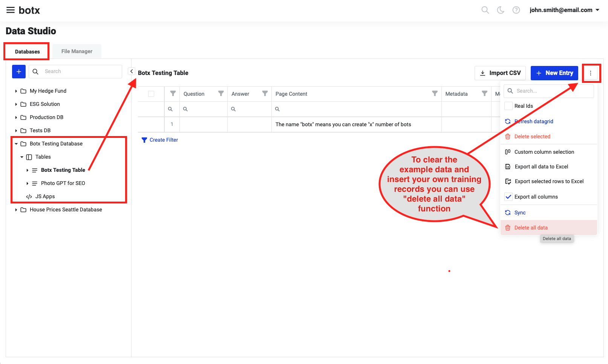This screenshot has width=608, height=364.
Task: Open the account dropdown for john.smith@email.com
Action: point(564,10)
